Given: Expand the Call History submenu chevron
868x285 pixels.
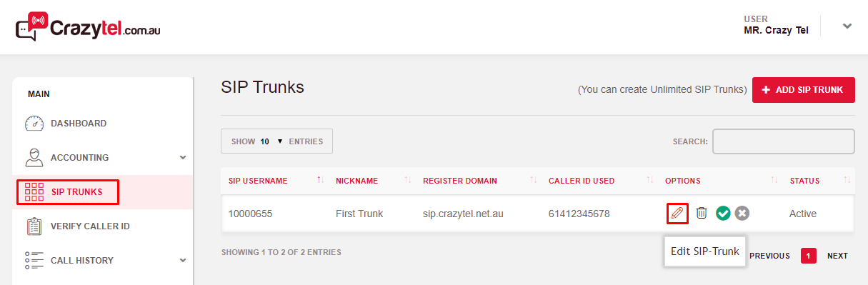Looking at the screenshot, I should point(183,261).
